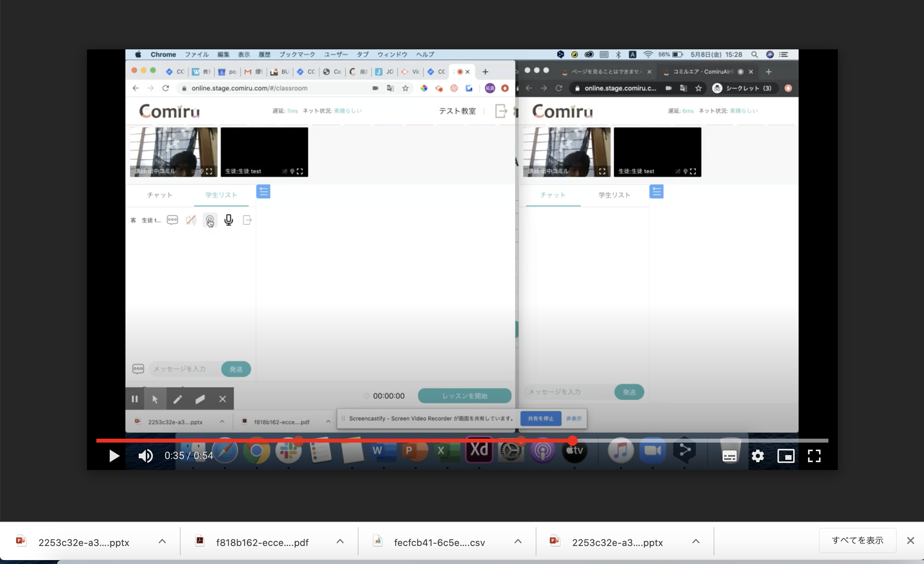The height and width of the screenshot is (564, 924).
Task: Click the blue panel collapse icon beside 学生リスト
Action: click(x=263, y=192)
